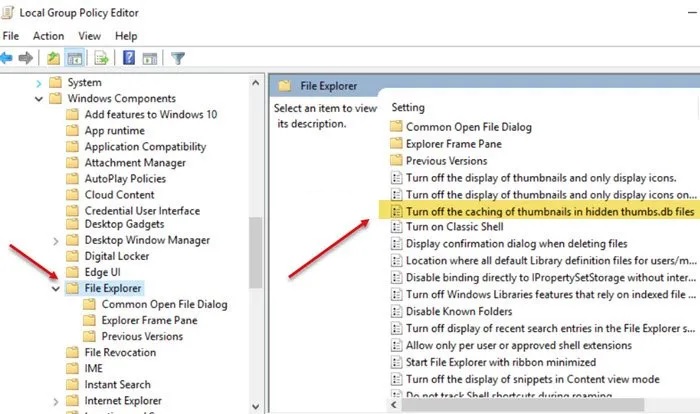Viewport: 700px width, 414px height.
Task: Select AutoPlay Policies folder
Action: pyautogui.click(x=125, y=179)
